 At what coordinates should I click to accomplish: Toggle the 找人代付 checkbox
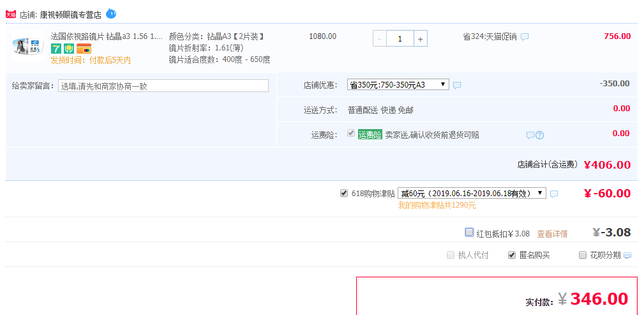coord(451,255)
